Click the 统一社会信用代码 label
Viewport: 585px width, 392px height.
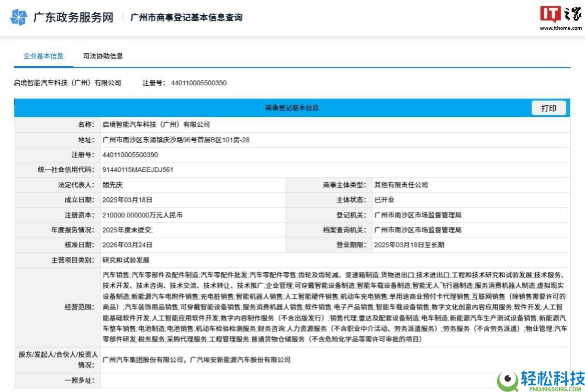[x=66, y=169]
